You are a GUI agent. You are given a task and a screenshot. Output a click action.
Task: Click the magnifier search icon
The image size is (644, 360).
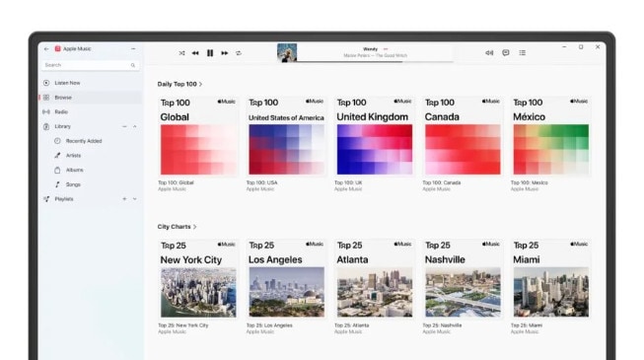[133, 65]
